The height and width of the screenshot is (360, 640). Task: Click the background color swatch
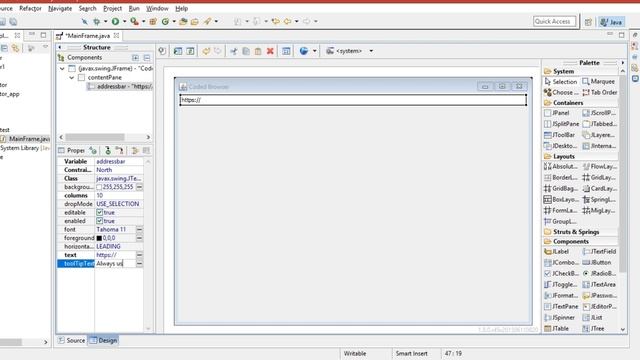click(x=99, y=187)
